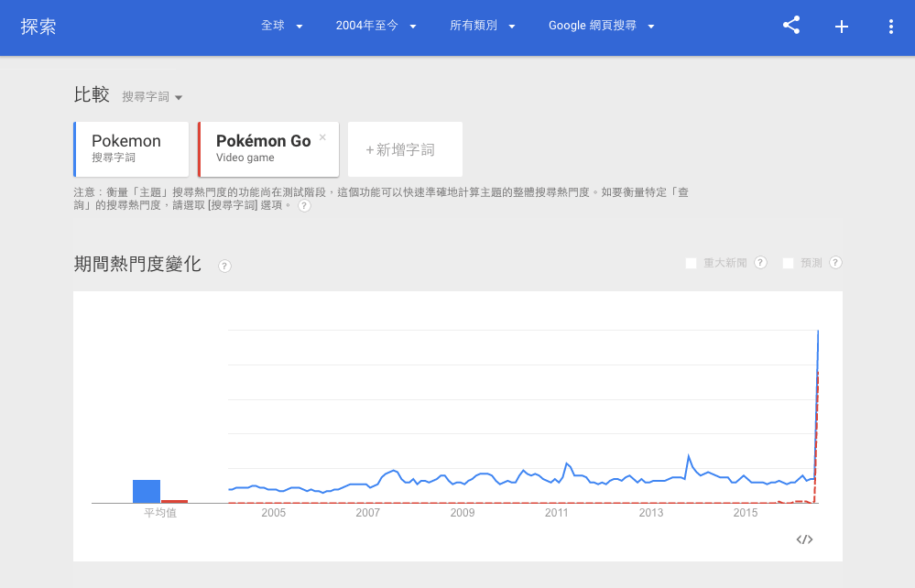This screenshot has height=588, width=915.
Task: Enable the 預測 checkbox
Action: pyautogui.click(x=788, y=263)
